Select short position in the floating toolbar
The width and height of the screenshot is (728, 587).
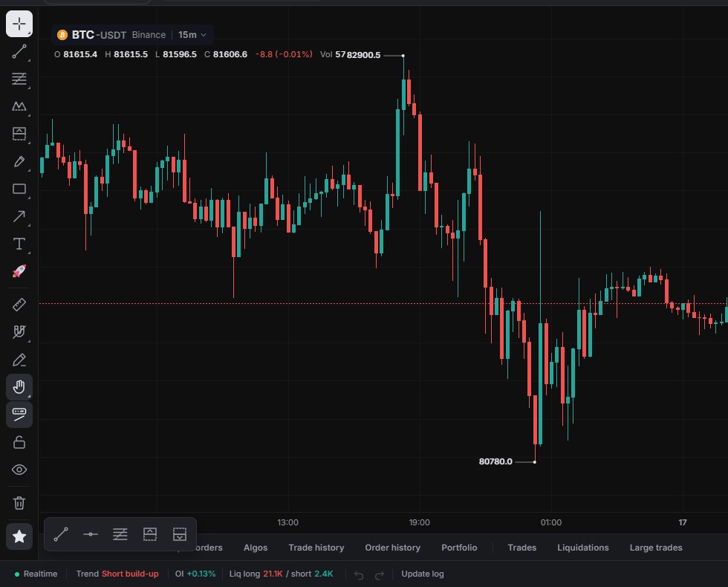(x=180, y=534)
